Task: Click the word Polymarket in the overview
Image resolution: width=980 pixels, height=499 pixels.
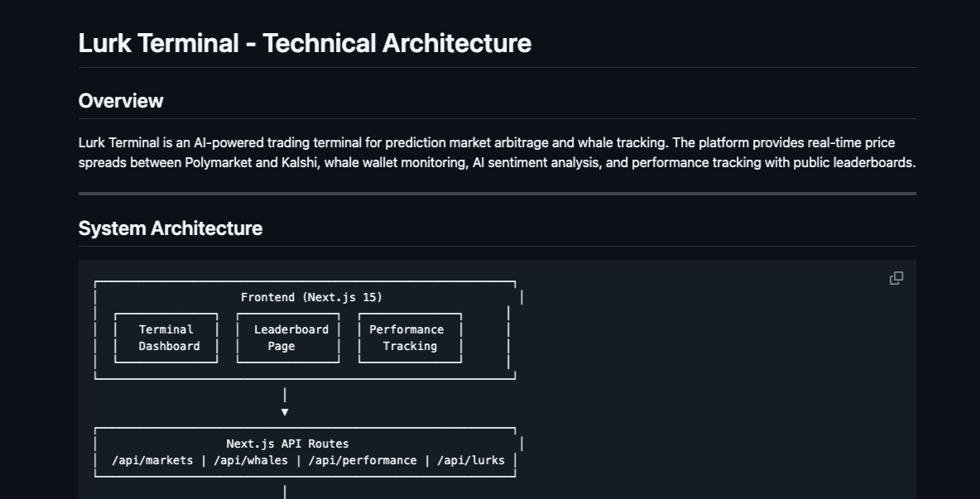Action: click(x=219, y=163)
